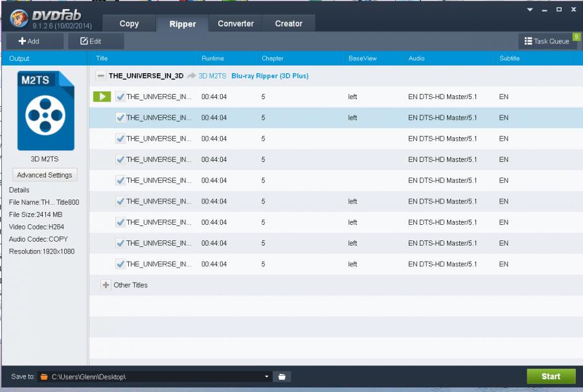Click the Add plus icon button
The width and height of the screenshot is (583, 392).
tap(29, 41)
